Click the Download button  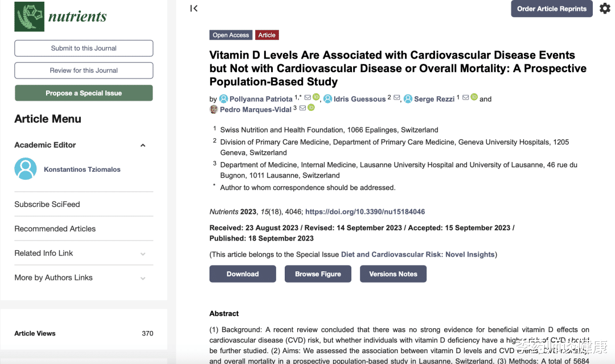tap(243, 274)
